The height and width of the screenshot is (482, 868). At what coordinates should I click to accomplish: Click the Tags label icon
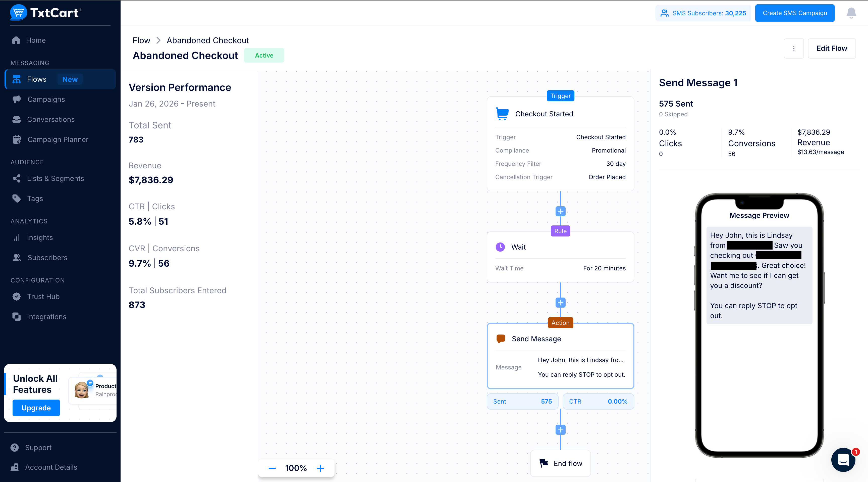(17, 198)
